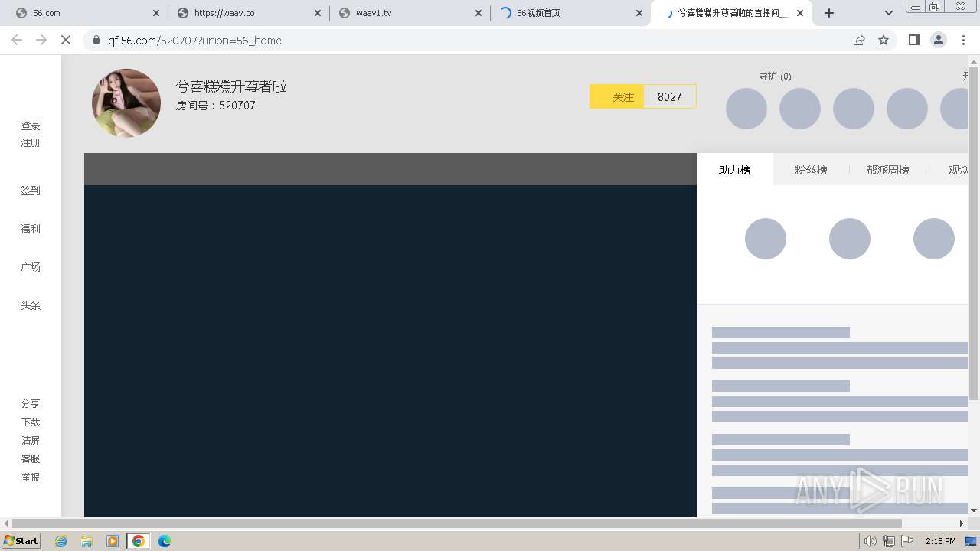Close the waav1.tv browser tab
Screen dimensions: 980x551
pyautogui.click(x=479, y=13)
